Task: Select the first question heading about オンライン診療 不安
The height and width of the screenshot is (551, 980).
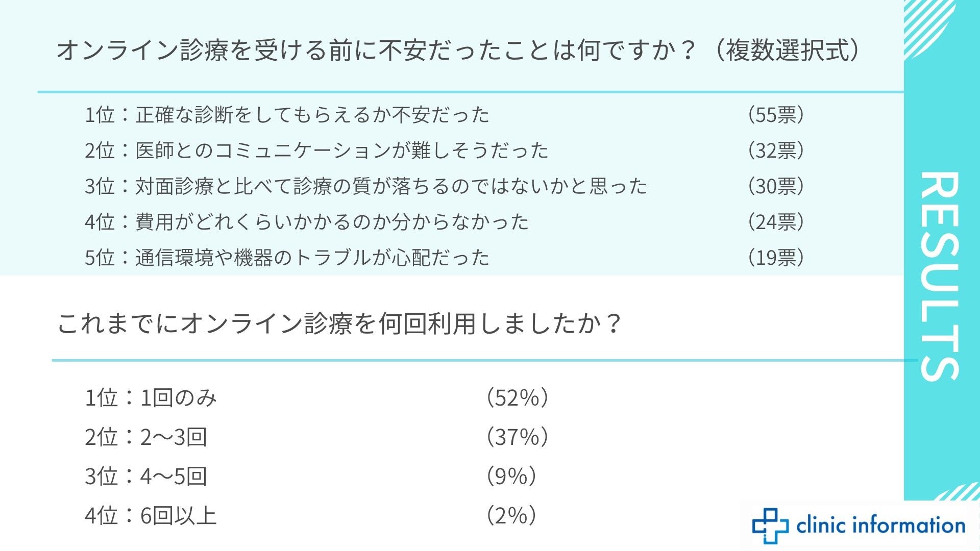Action: [459, 51]
